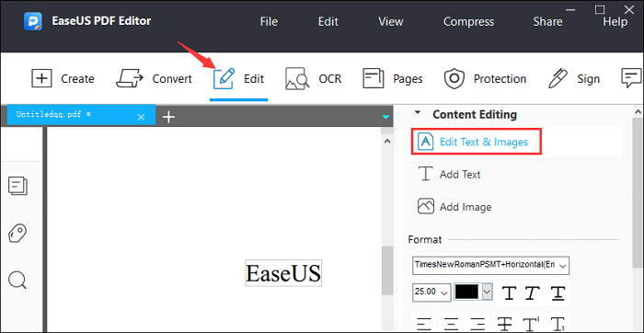Add a new document tab
The image size is (644, 333).
tap(168, 117)
